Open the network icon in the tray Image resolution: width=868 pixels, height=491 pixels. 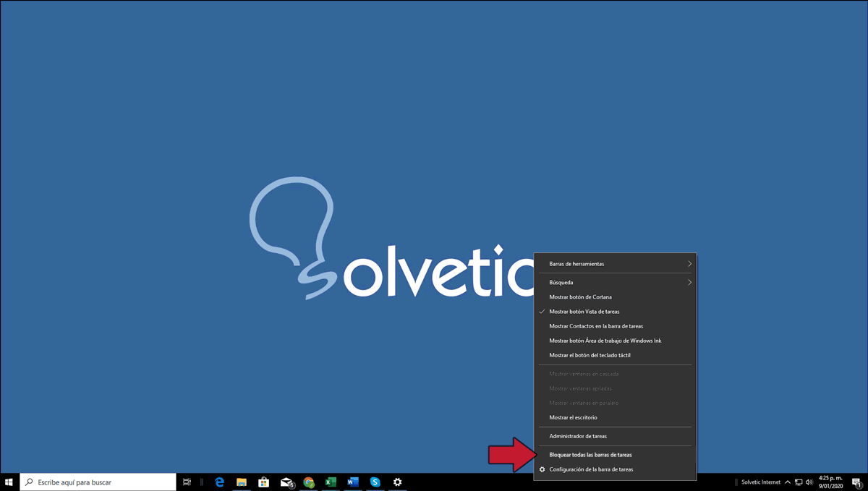[799, 482]
